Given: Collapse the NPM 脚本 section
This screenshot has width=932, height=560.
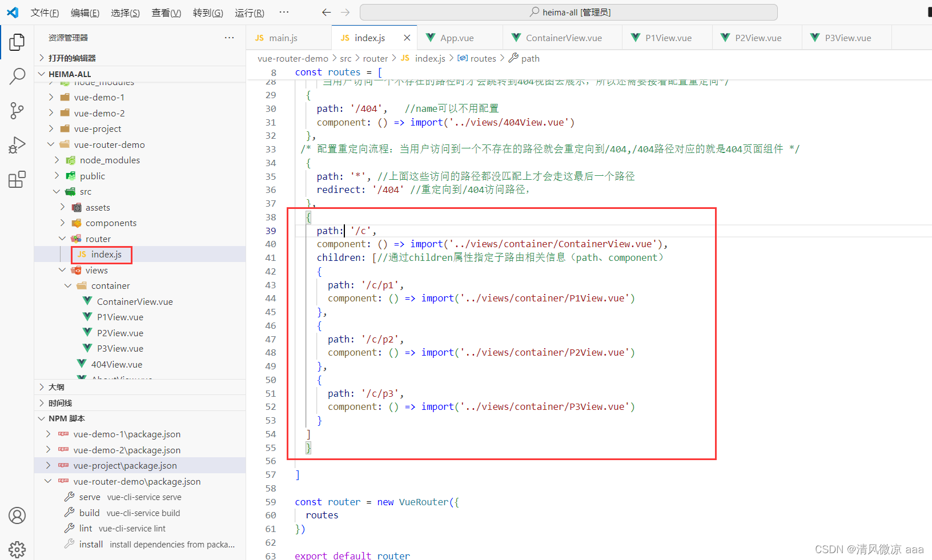Looking at the screenshot, I should coord(42,418).
